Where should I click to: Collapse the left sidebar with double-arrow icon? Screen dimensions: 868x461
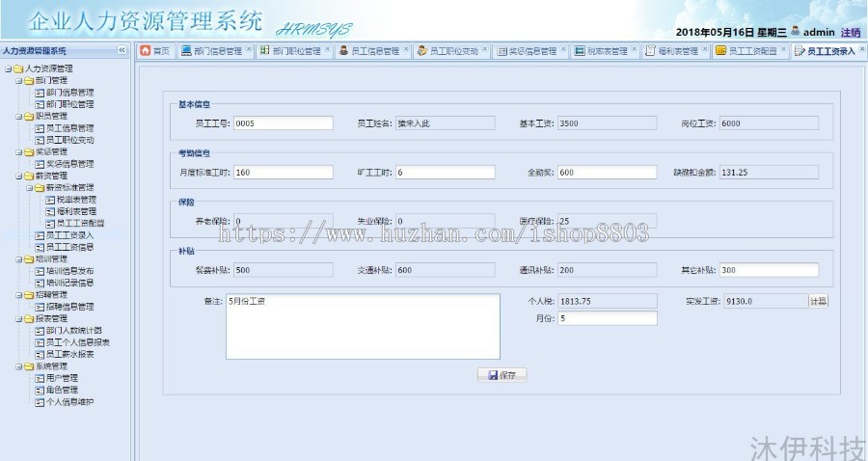[x=122, y=50]
